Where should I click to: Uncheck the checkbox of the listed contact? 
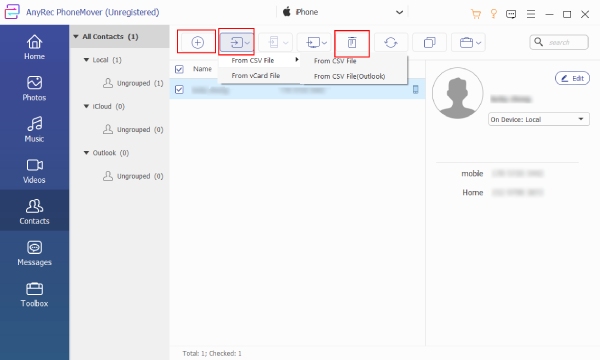tap(179, 90)
